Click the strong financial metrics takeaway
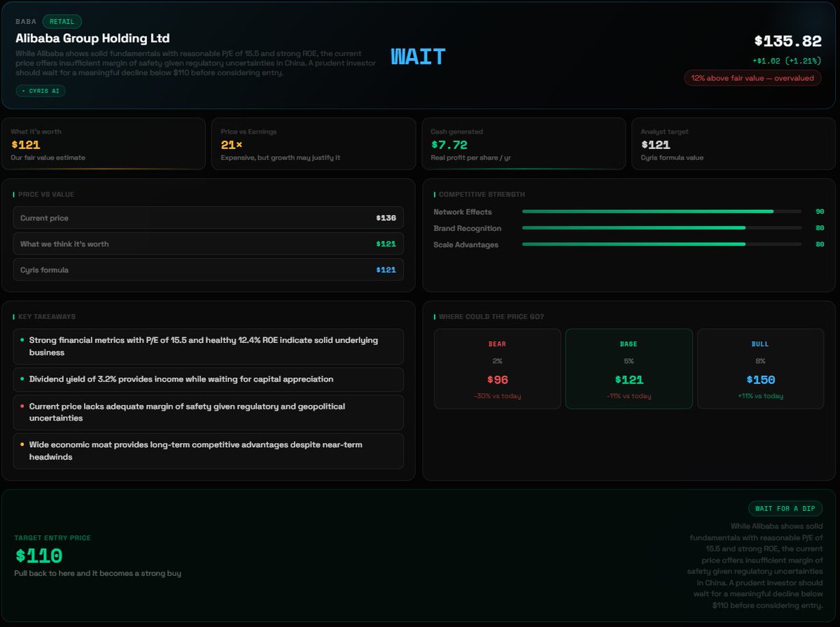Image resolution: width=840 pixels, height=627 pixels. point(209,346)
